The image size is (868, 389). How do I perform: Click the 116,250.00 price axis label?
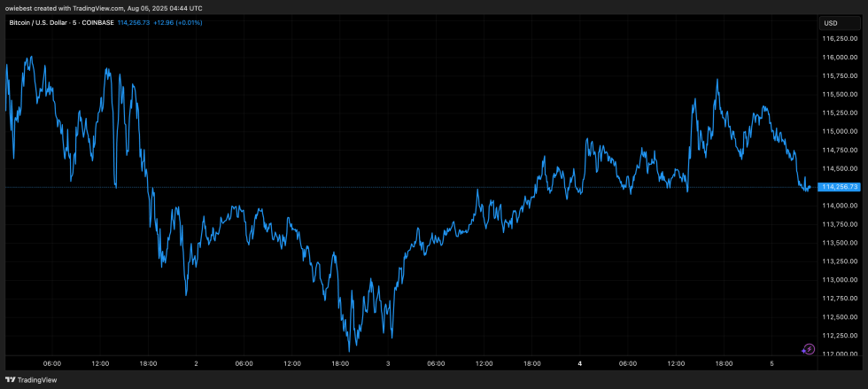[x=840, y=39]
